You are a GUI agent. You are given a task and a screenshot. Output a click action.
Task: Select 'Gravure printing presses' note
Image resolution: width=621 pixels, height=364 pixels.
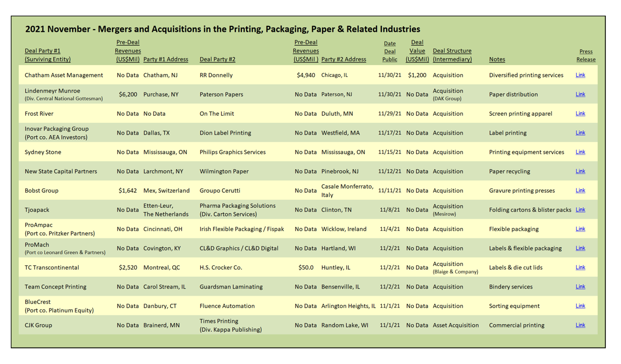[522, 191]
